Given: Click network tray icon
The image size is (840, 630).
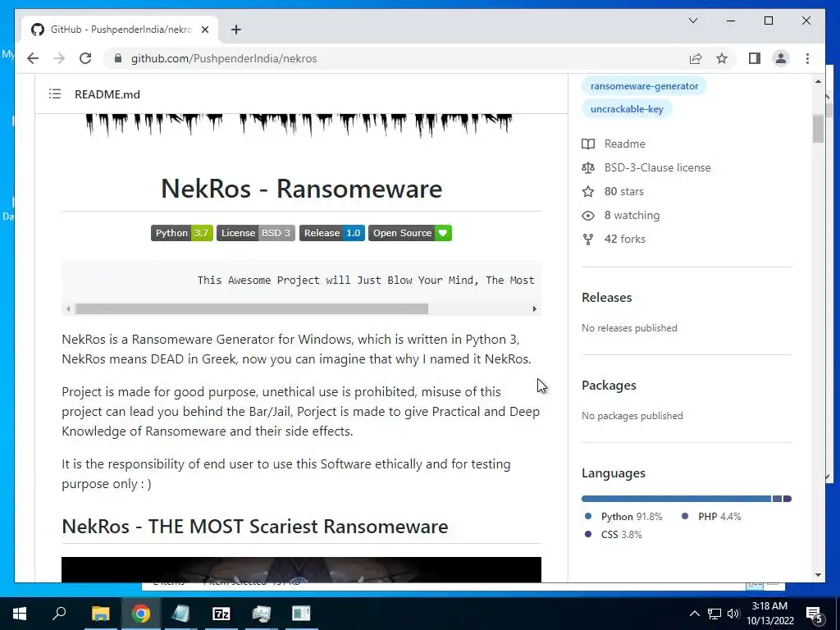Looking at the screenshot, I should [x=714, y=614].
